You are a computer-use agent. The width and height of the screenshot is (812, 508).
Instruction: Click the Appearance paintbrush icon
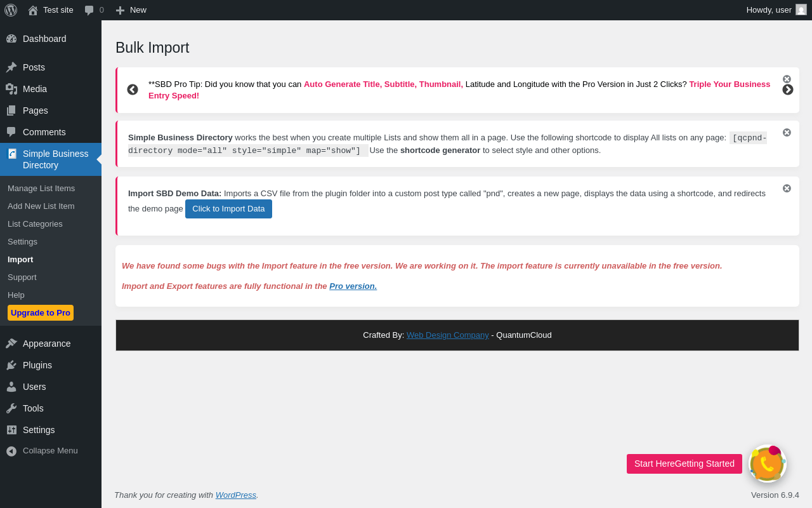coord(11,344)
